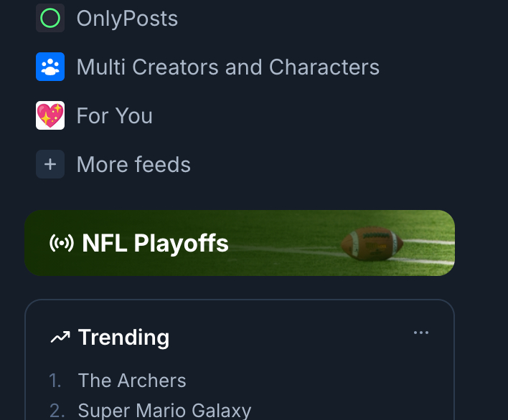
Task: Open the Trending three-dot options menu
Action: pos(421,333)
